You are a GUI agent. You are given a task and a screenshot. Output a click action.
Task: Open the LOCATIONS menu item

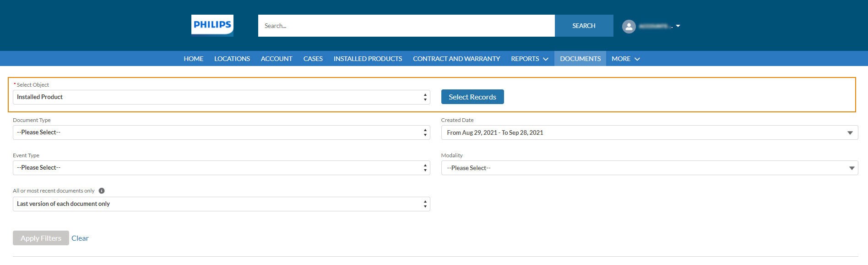click(232, 59)
